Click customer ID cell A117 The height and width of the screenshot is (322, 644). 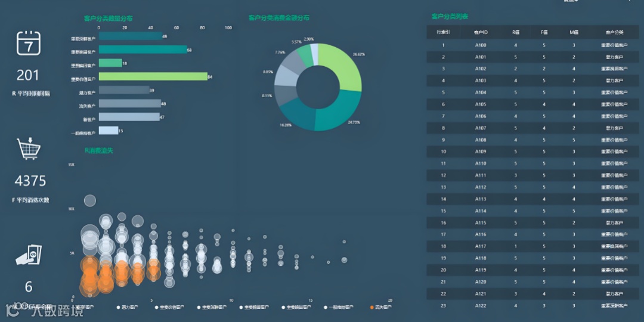(481, 246)
